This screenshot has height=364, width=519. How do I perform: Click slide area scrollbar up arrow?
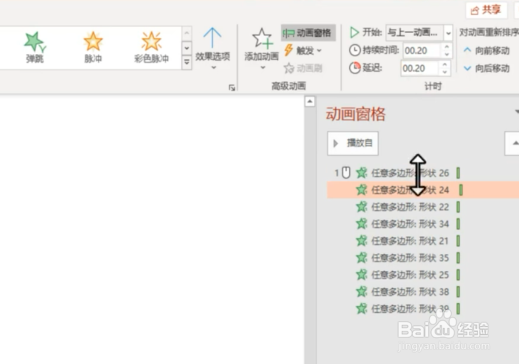(310, 101)
